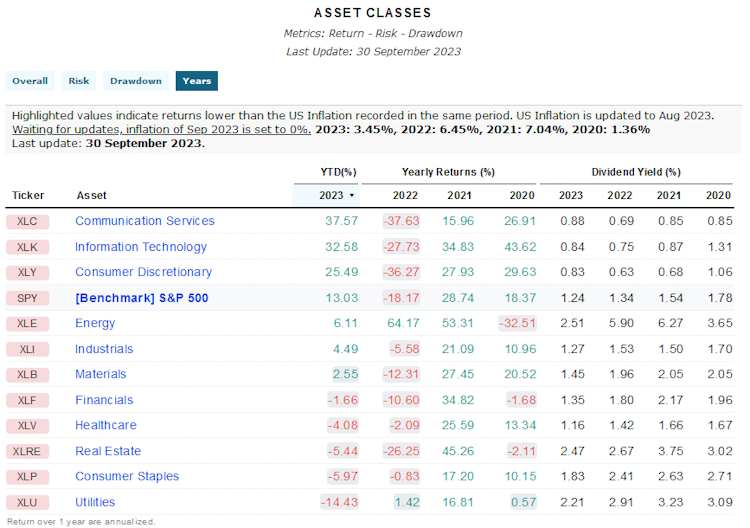The width and height of the screenshot is (750, 528).
Task: Click Energy's 2020 return -32.51
Action: tap(517, 323)
